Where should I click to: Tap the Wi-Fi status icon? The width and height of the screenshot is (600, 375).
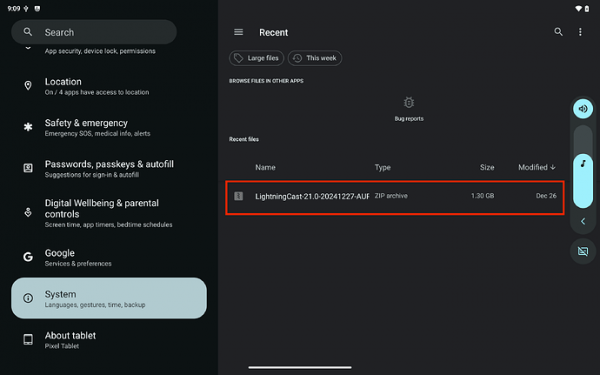click(x=579, y=8)
